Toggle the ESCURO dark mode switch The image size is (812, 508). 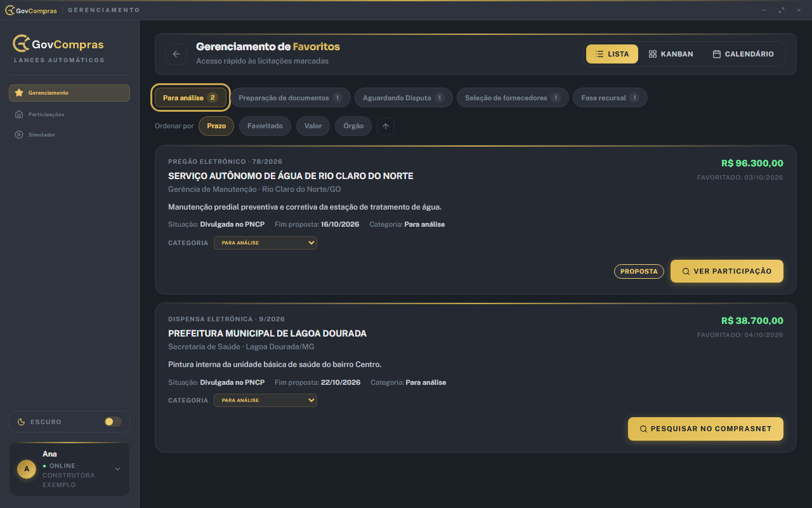[x=113, y=422]
